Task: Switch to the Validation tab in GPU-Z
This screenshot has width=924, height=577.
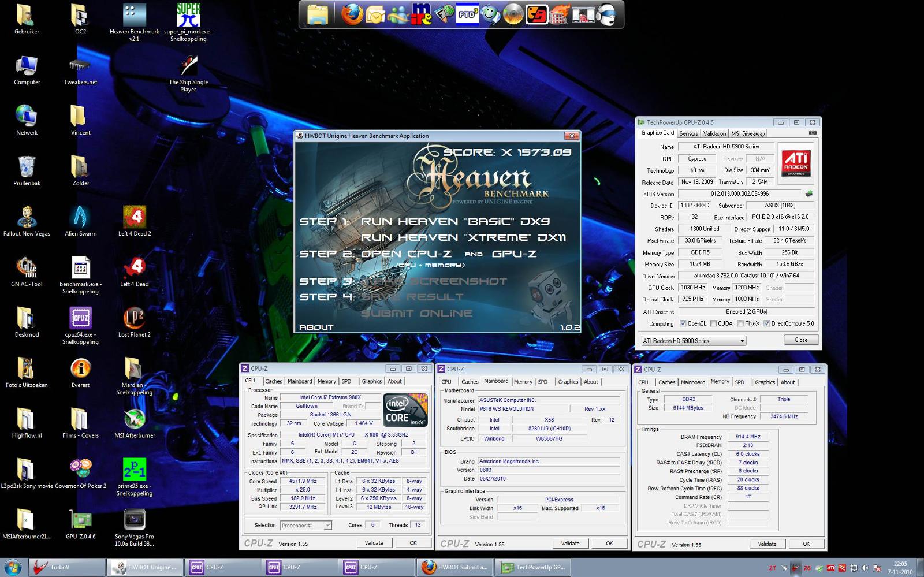Action: pos(714,133)
